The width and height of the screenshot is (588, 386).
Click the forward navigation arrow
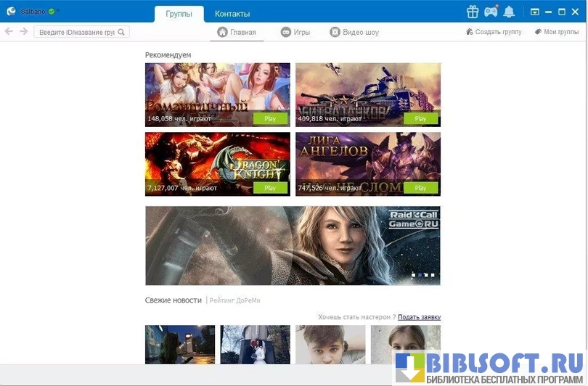[x=24, y=32]
